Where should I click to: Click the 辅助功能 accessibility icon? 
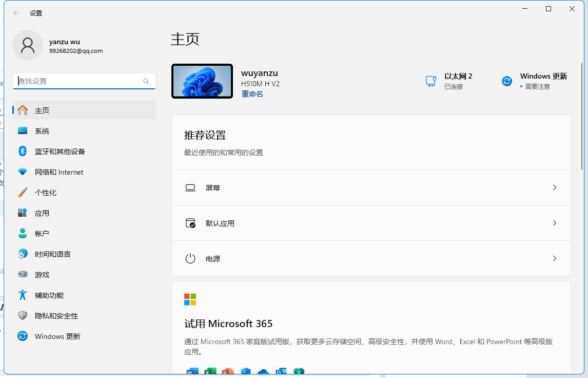tap(23, 295)
